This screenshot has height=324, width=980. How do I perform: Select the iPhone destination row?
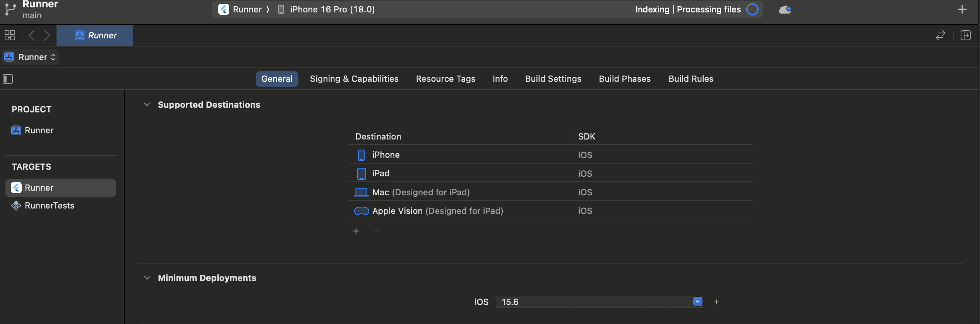[551, 155]
